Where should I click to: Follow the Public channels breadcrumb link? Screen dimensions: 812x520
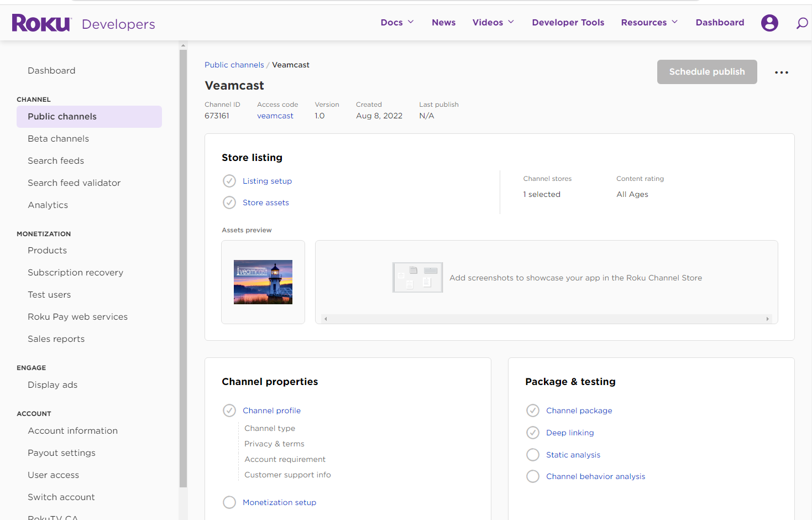pyautogui.click(x=234, y=65)
